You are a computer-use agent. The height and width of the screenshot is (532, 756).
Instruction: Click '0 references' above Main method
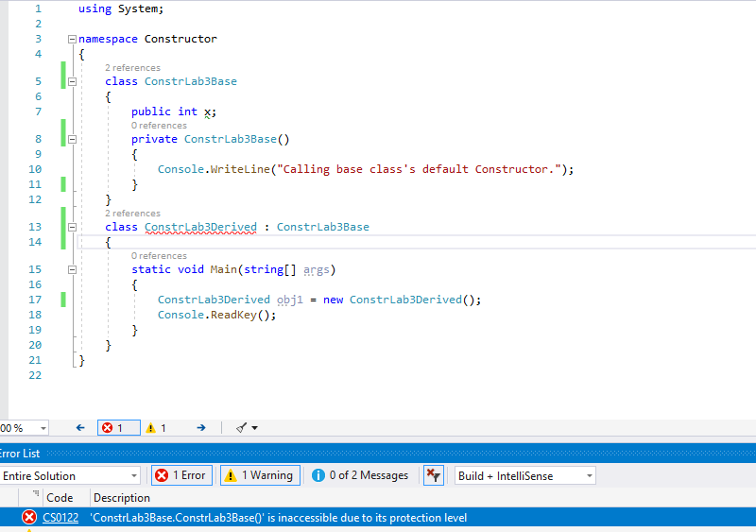pyautogui.click(x=159, y=256)
